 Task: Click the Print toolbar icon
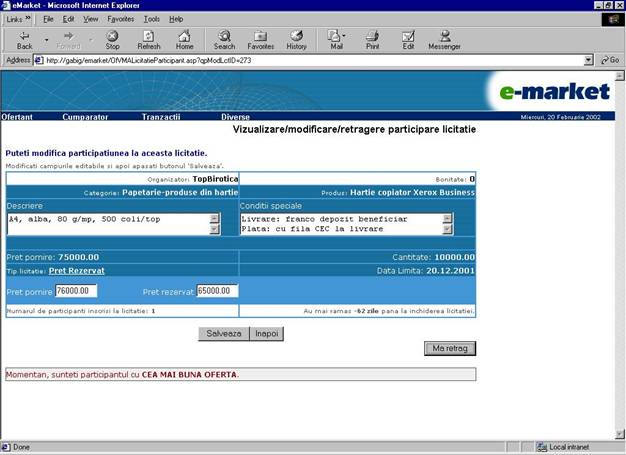click(x=372, y=39)
